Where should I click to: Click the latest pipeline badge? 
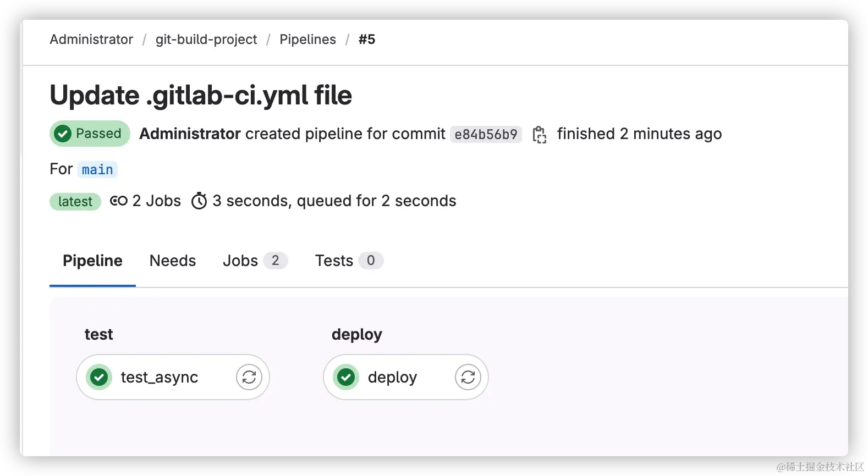pos(75,202)
